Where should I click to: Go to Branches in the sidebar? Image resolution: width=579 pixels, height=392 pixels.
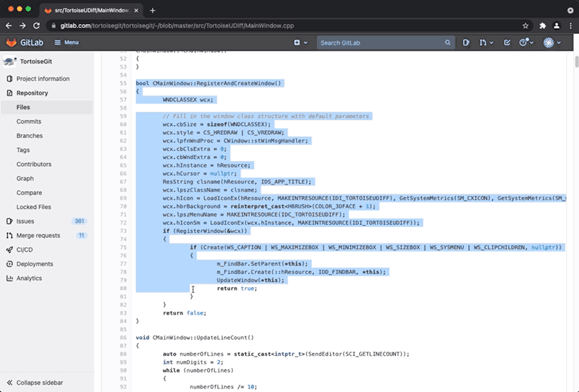(30, 136)
